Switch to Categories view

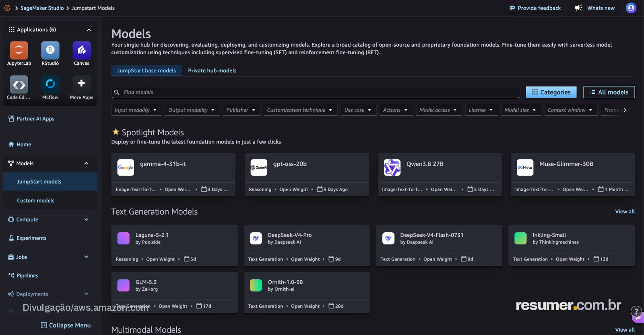point(551,92)
